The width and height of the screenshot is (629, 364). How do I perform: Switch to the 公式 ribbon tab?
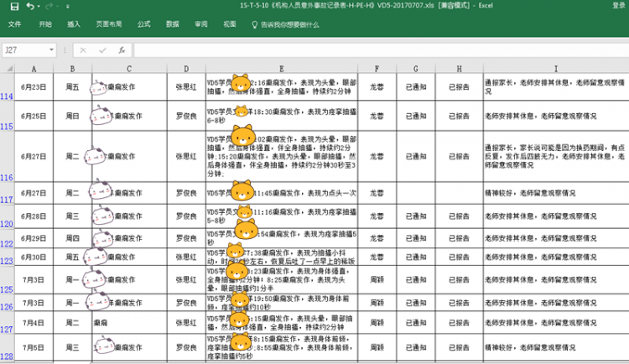pos(143,25)
